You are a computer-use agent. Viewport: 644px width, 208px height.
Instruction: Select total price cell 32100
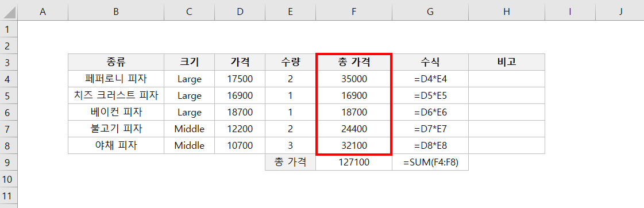pyautogui.click(x=354, y=145)
